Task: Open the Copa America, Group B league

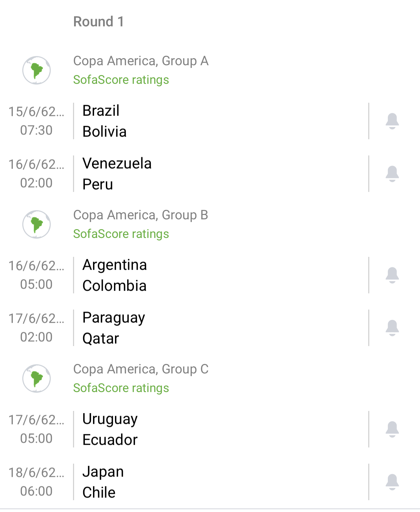Action: click(141, 215)
